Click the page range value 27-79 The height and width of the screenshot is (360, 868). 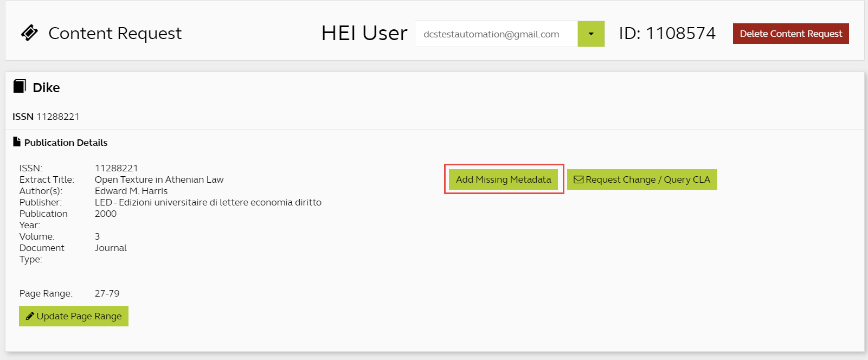tap(107, 293)
